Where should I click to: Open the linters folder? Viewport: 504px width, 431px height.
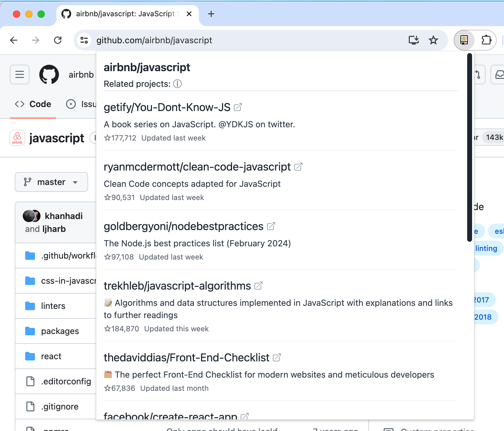pos(53,306)
